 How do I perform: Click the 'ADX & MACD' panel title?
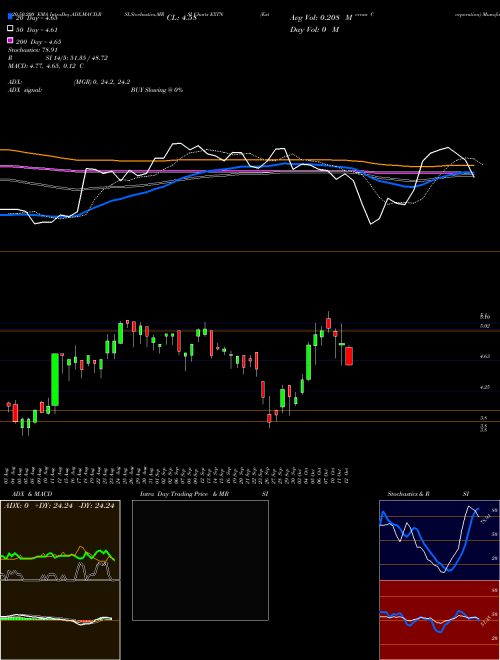click(32, 494)
